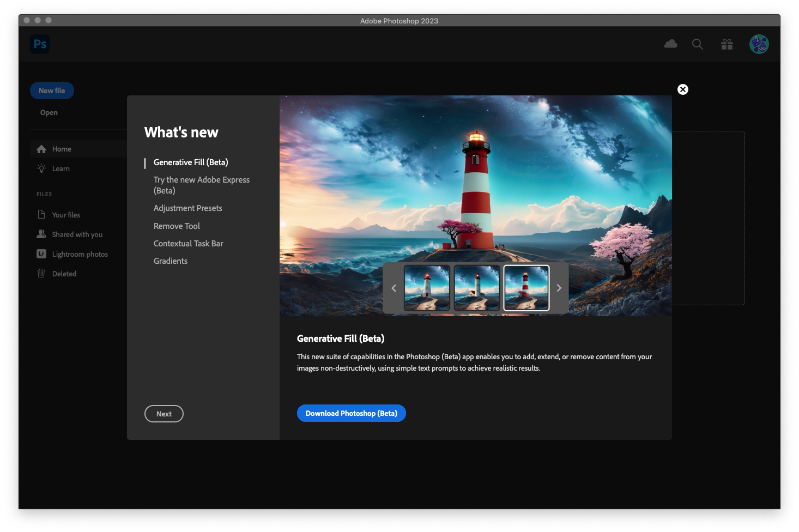
Task: Click the Home house icon
Action: click(x=41, y=149)
